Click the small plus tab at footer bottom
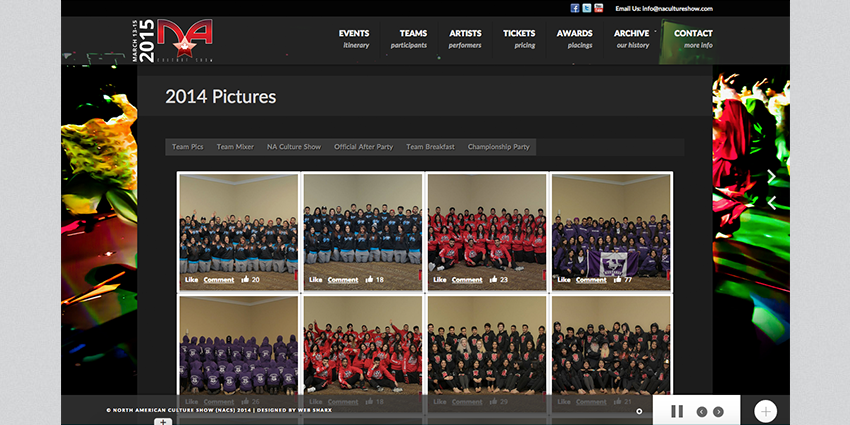The width and height of the screenshot is (850, 425). (163, 421)
